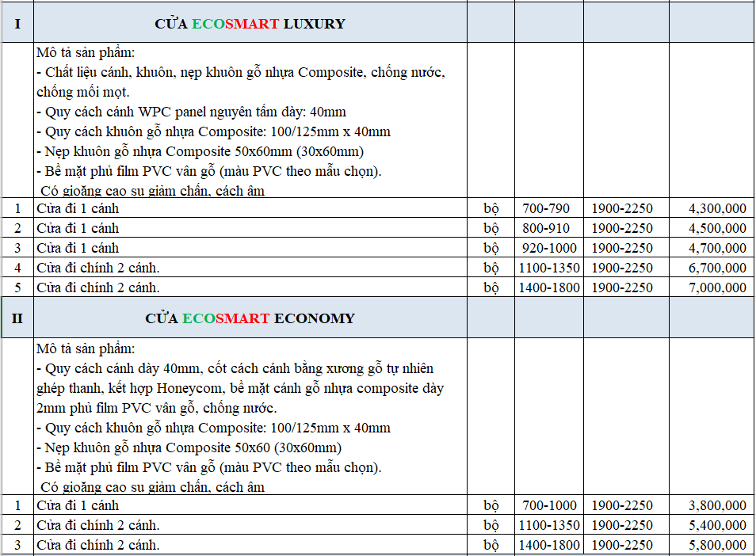Screen dimensions: 756x556
Task: Click 'Cửa đi chính 2 cánh.' in the 5,400,000 row
Action: pyautogui.click(x=98, y=524)
